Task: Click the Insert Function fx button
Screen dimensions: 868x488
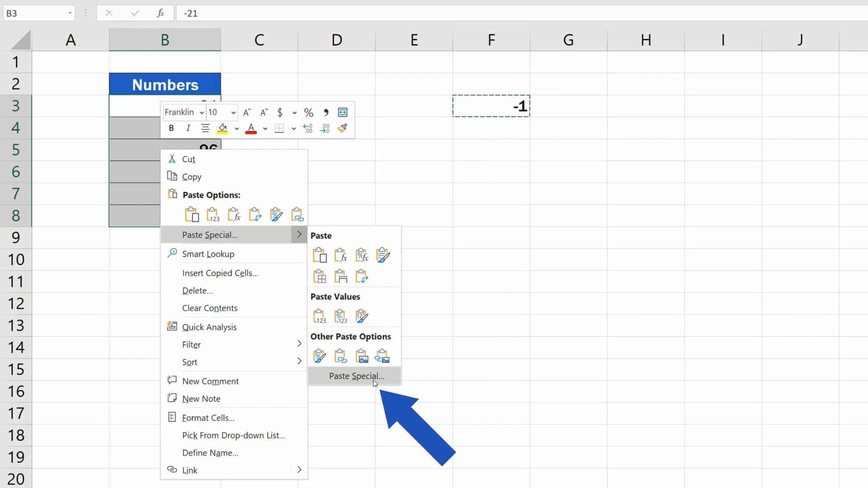Action: pos(160,13)
